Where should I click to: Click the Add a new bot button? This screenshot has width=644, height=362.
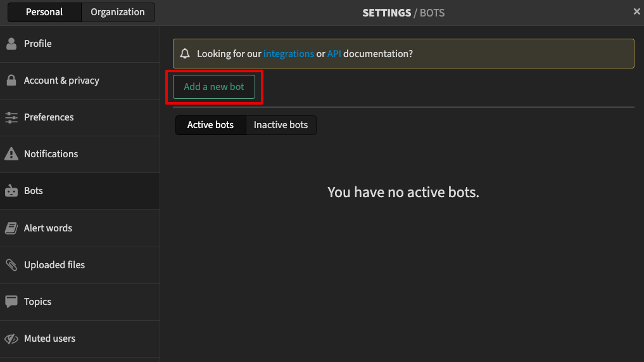pyautogui.click(x=214, y=87)
